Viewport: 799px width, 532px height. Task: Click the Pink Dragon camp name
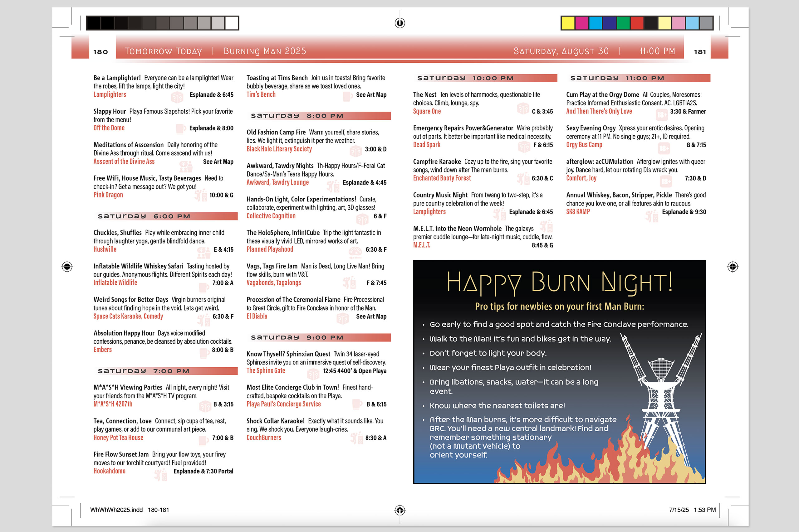pyautogui.click(x=108, y=195)
